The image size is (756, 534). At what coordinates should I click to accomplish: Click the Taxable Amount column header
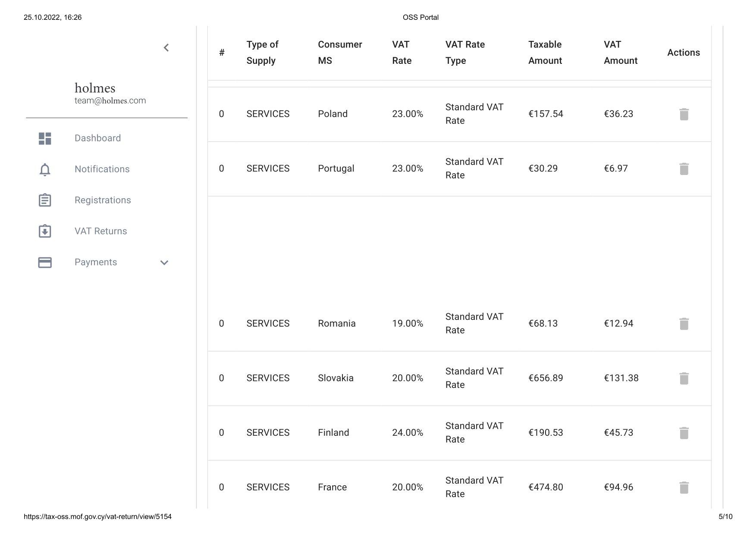tap(545, 53)
